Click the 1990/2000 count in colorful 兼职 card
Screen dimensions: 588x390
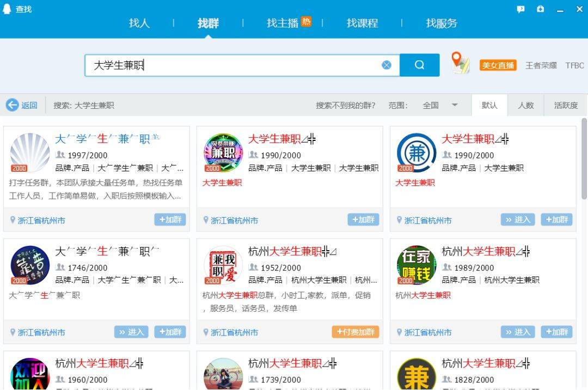280,155
